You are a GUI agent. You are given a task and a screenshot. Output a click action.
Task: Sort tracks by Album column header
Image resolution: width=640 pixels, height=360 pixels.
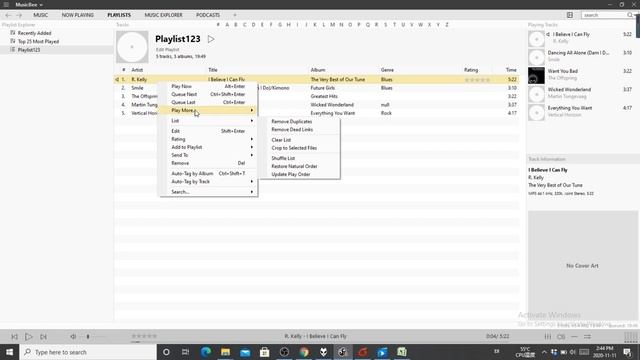pos(318,70)
